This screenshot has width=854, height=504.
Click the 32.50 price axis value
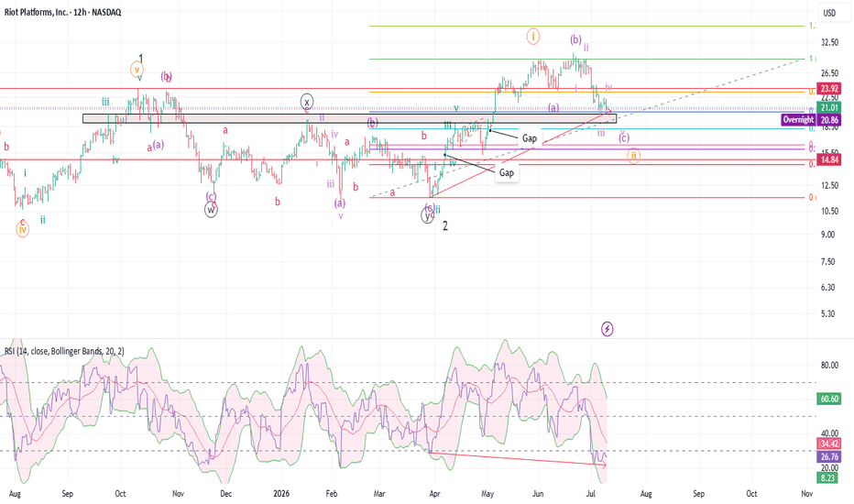(829, 42)
